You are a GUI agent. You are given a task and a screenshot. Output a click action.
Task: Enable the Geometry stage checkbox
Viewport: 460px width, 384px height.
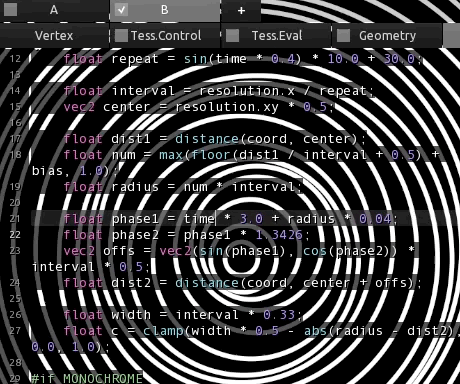click(x=343, y=35)
